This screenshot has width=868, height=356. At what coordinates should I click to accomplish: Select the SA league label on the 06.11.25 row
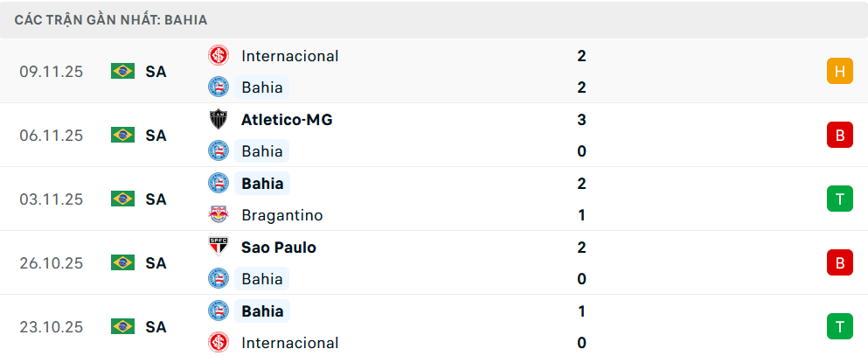point(156,136)
